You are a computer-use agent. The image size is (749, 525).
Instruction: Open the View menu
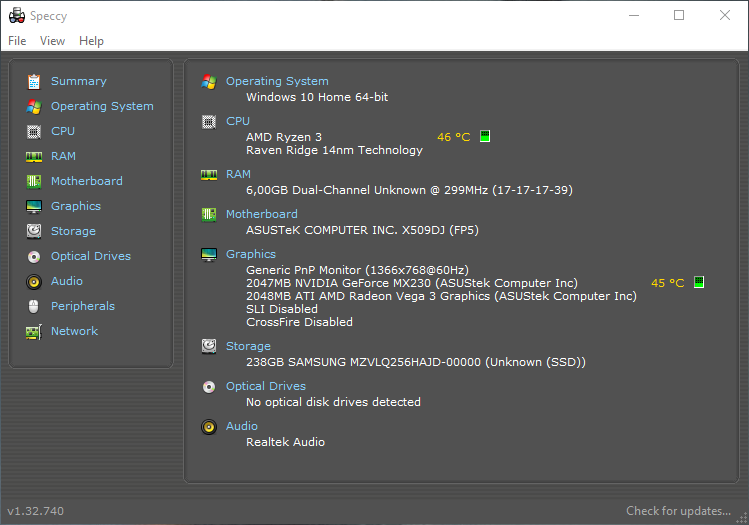tap(52, 41)
